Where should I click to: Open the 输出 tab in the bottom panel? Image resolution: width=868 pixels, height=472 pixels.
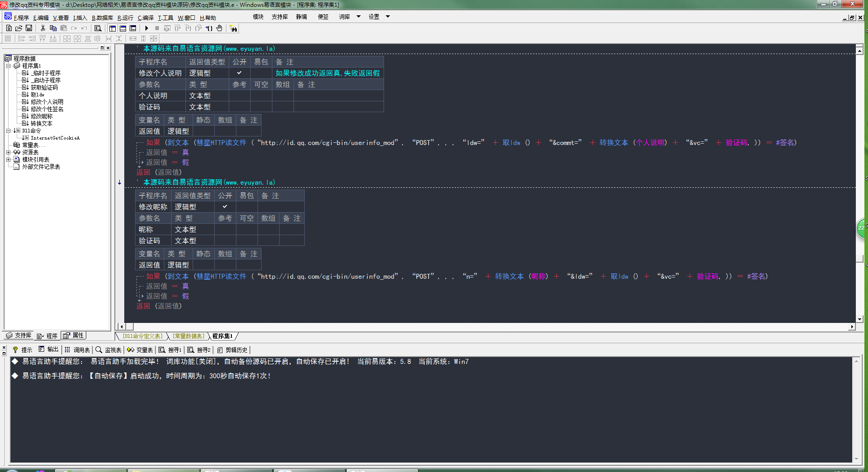[x=49, y=349]
